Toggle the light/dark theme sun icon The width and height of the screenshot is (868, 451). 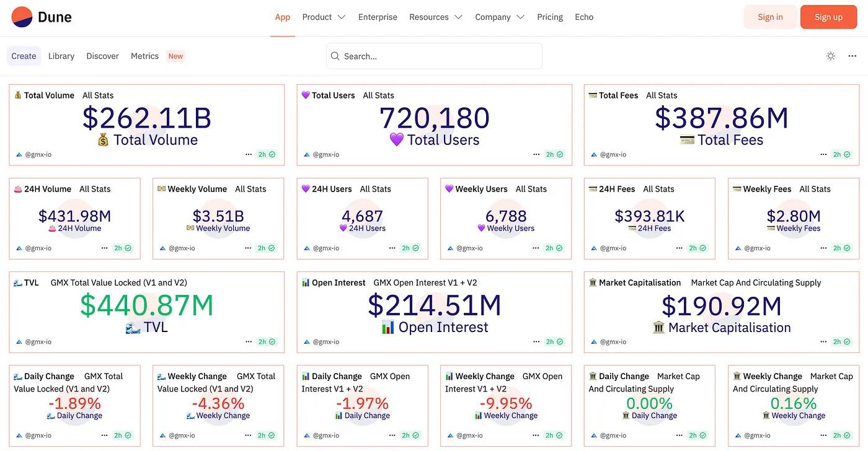click(x=831, y=56)
